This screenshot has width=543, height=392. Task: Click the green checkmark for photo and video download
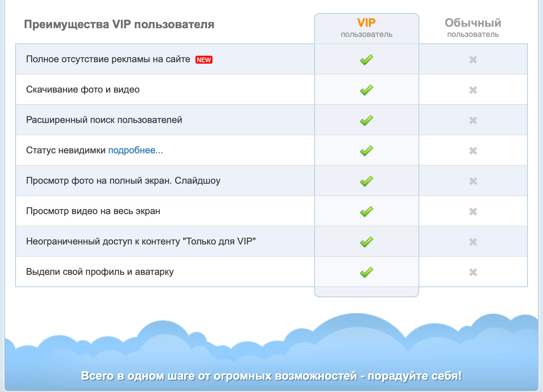pyautogui.click(x=366, y=90)
